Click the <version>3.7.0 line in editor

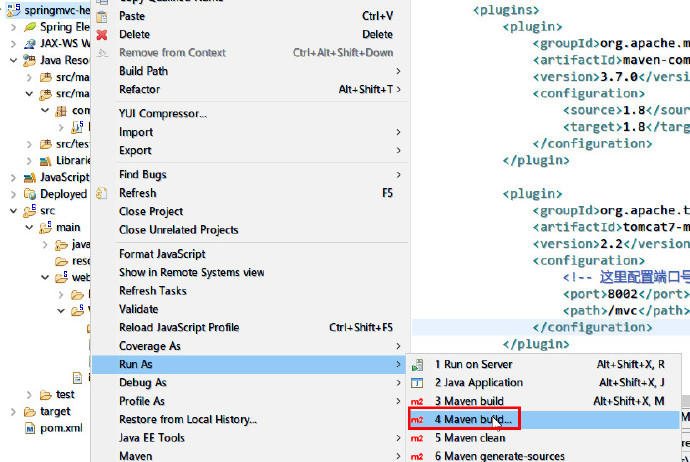[x=611, y=77]
